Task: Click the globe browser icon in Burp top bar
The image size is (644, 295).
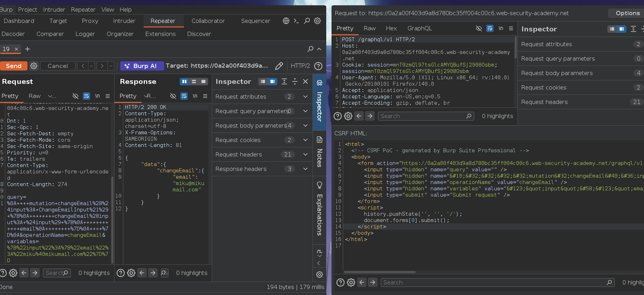Action: [286, 21]
